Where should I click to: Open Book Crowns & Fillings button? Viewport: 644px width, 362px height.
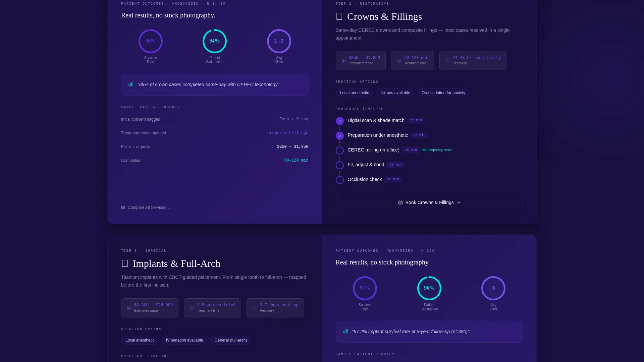(429, 202)
